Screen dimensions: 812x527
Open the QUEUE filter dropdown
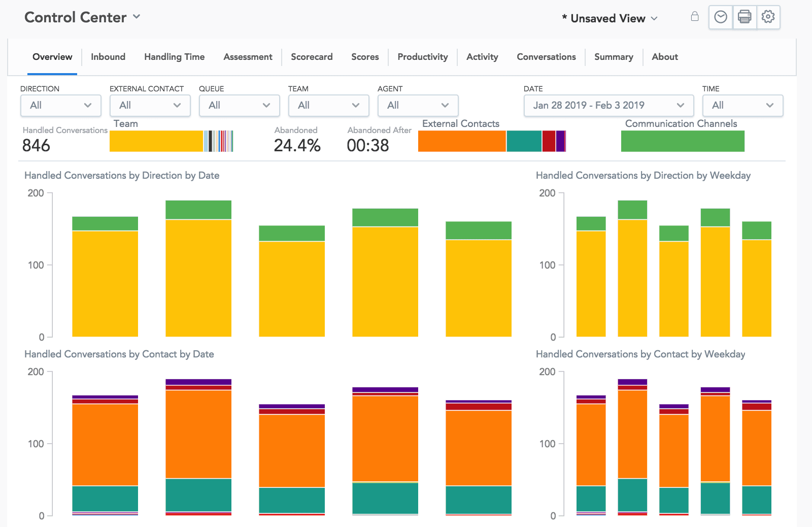(x=239, y=106)
